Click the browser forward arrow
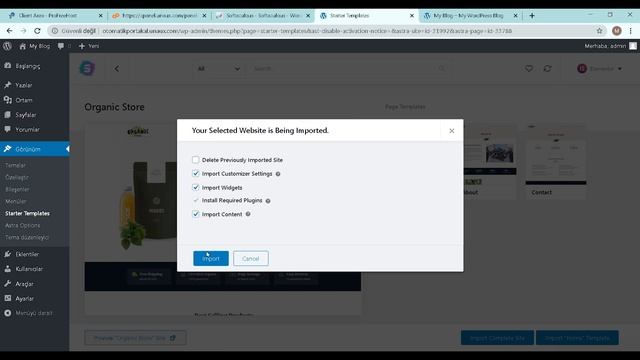The height and width of the screenshot is (360, 640). pos(23,31)
